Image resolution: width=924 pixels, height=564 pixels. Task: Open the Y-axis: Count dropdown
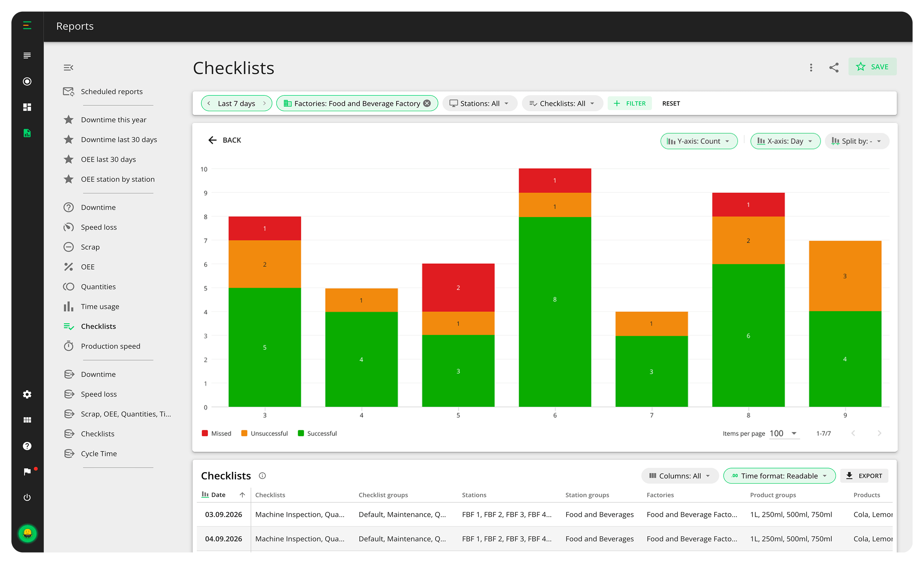[698, 141]
